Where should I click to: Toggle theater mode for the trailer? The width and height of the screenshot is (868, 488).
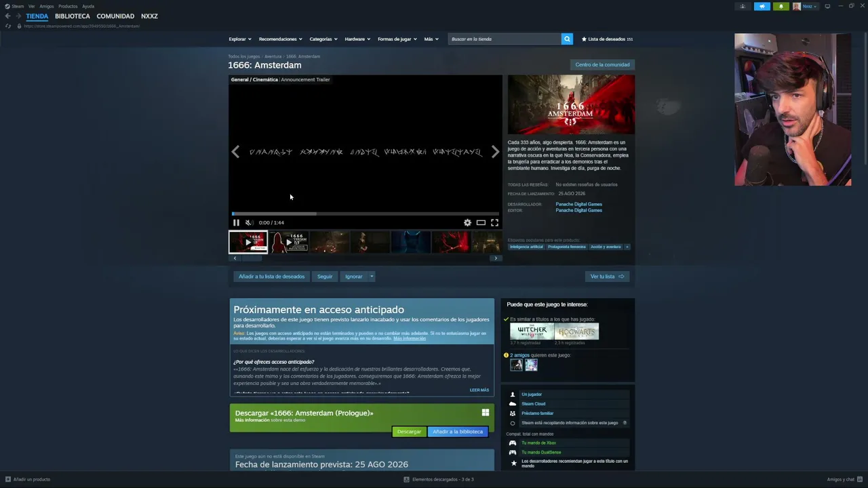481,222
